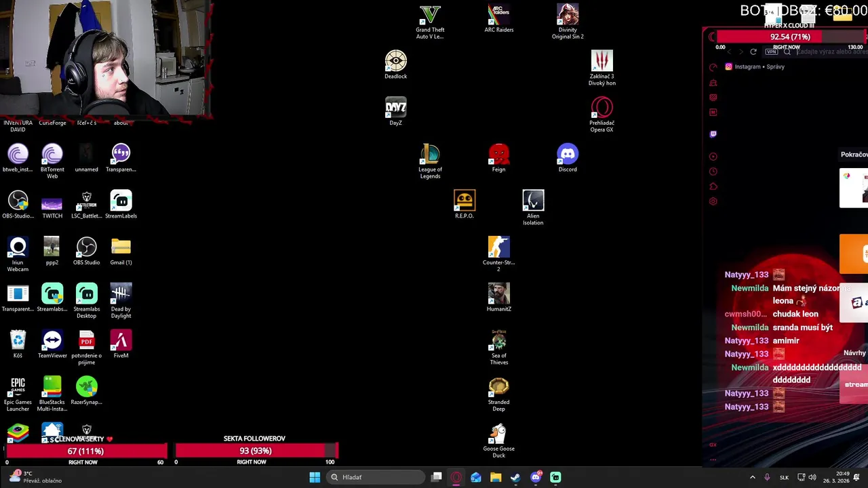Select the OBS Studio shortcut icon
The height and width of the screenshot is (488, 868).
pos(86,251)
